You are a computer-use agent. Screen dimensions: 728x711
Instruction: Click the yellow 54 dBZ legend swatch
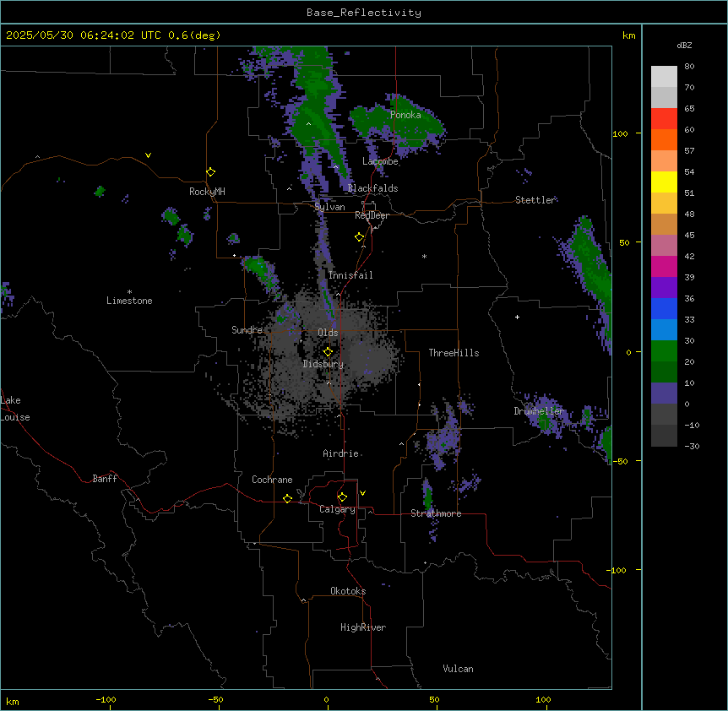click(664, 182)
